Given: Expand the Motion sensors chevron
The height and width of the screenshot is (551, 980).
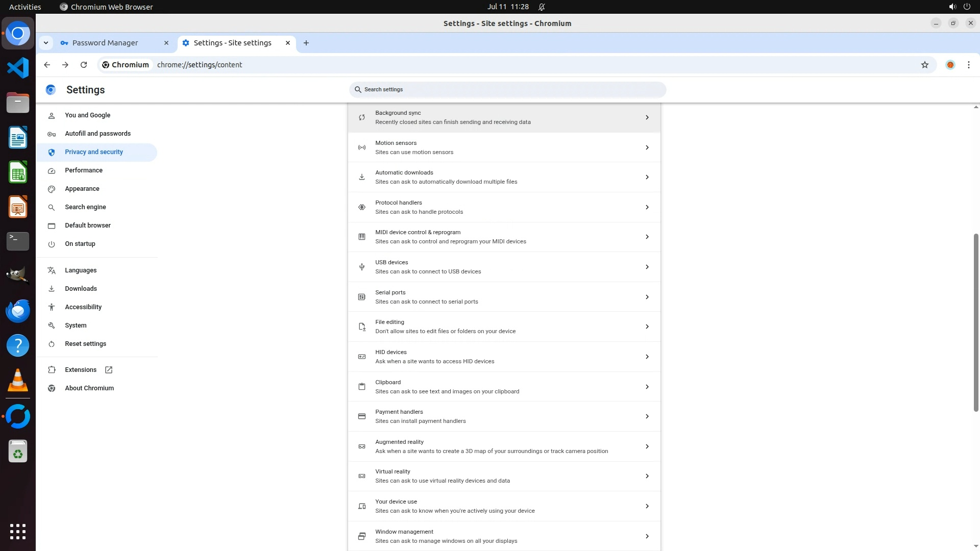Looking at the screenshot, I should pos(647,147).
